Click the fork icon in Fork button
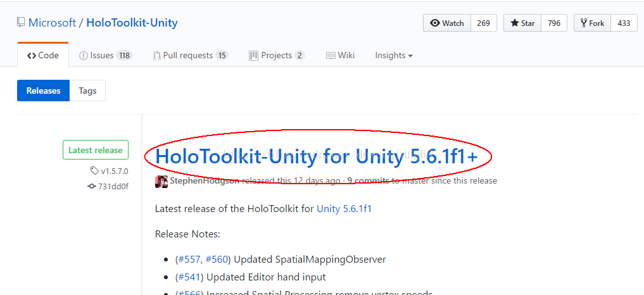644x295 pixels. [x=584, y=23]
